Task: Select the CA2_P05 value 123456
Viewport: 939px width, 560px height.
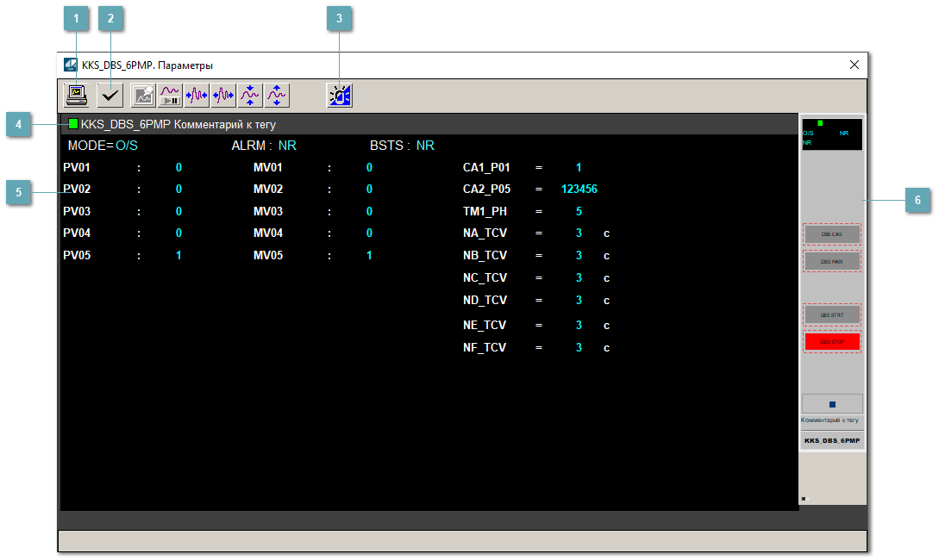Action: pyautogui.click(x=579, y=190)
